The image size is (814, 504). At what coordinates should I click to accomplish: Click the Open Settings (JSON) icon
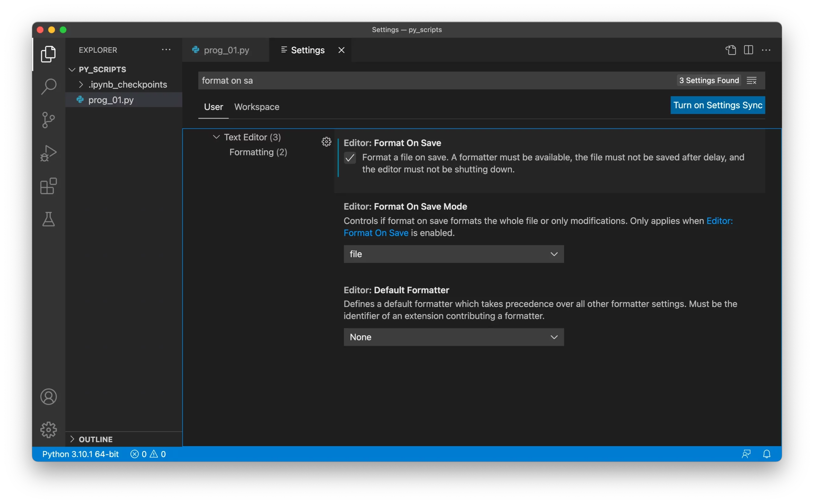point(731,50)
